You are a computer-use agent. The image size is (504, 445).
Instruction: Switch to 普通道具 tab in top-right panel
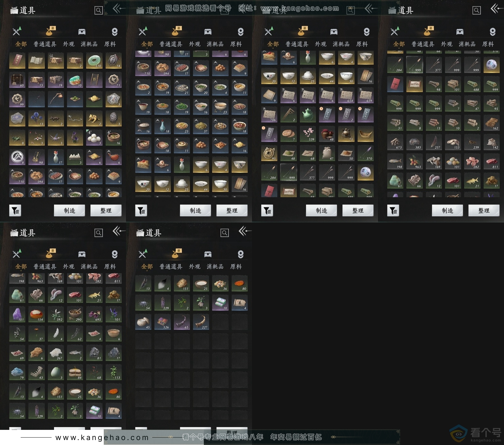[x=423, y=44]
